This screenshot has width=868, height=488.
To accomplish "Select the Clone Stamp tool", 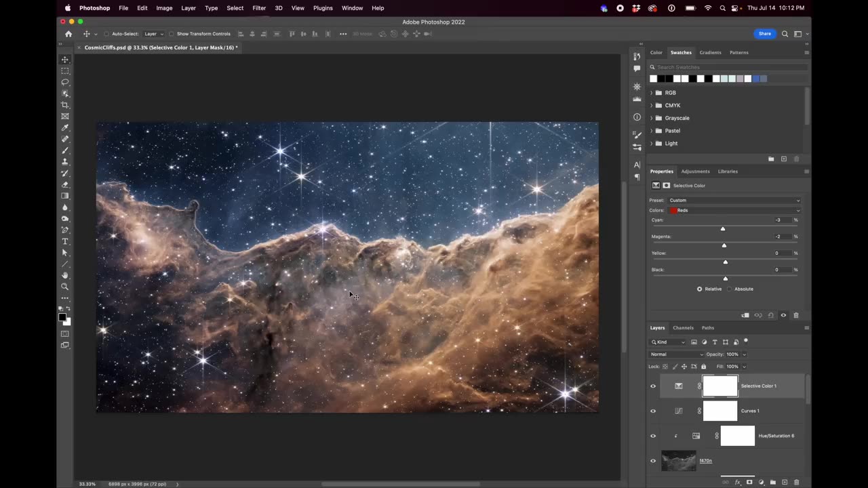I will pos(65,162).
